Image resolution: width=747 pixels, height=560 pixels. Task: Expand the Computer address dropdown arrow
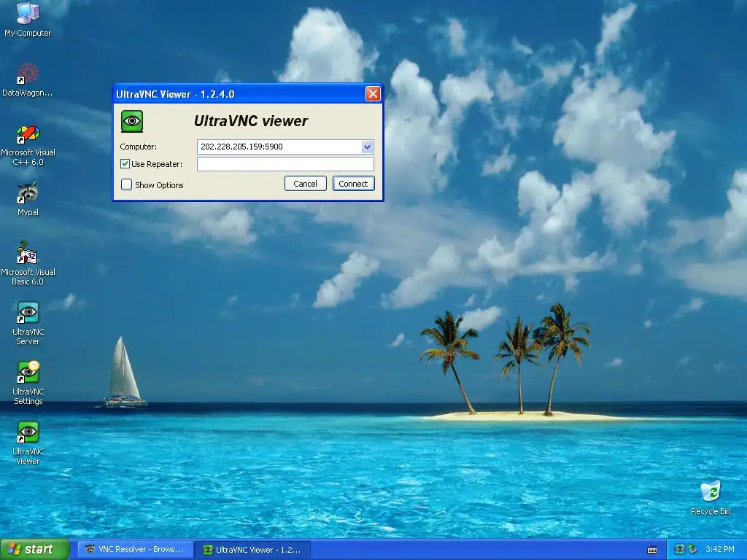(x=367, y=147)
